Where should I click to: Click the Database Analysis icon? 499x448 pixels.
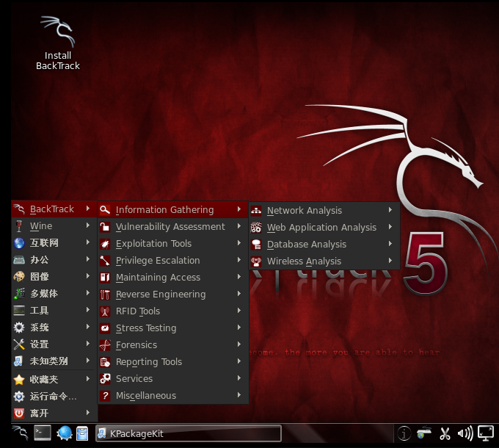click(x=256, y=245)
